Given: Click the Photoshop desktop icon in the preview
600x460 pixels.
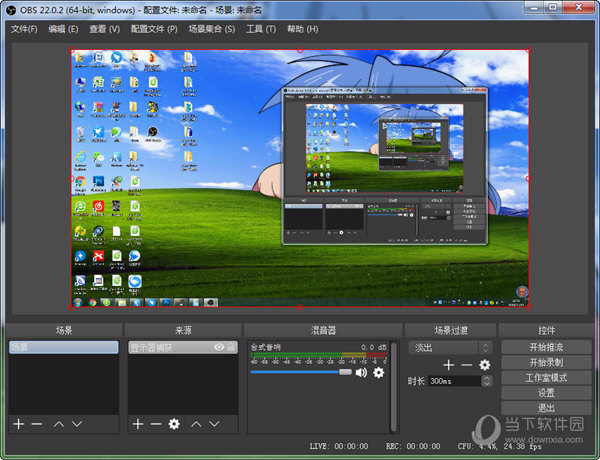Looking at the screenshot, I should pos(98,181).
